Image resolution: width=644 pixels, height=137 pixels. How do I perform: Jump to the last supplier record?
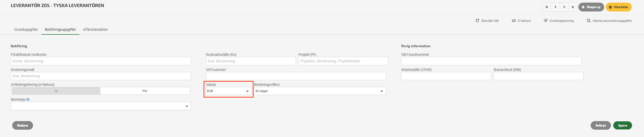coord(573,7)
